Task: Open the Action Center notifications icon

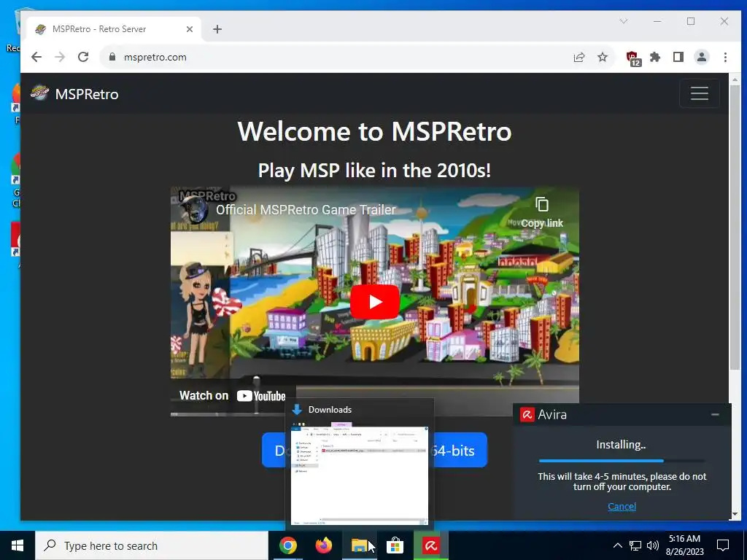Action: click(723, 545)
